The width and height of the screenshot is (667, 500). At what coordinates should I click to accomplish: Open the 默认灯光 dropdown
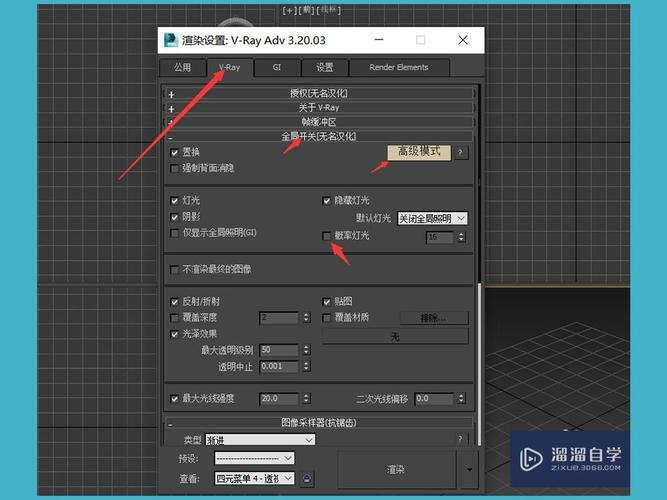(432, 219)
